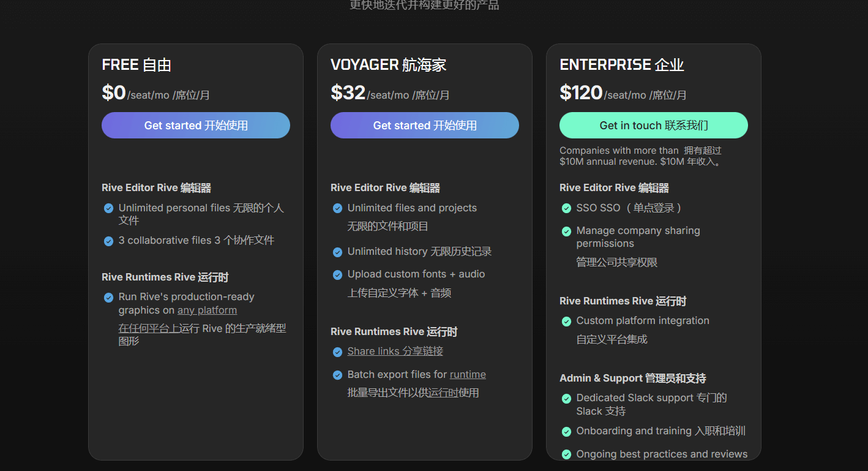Click green checkmark beside SSO

(566, 208)
